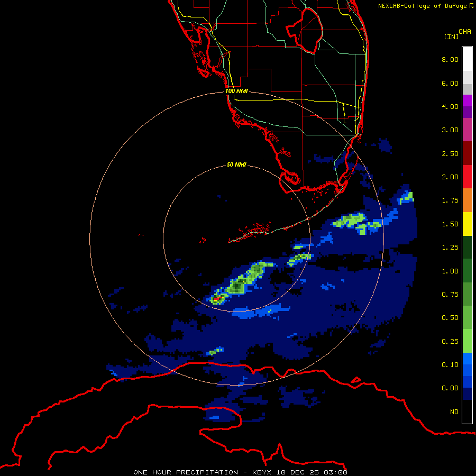The image size is (476, 476).
Task: Click the OHA product label
Action: 465,31
